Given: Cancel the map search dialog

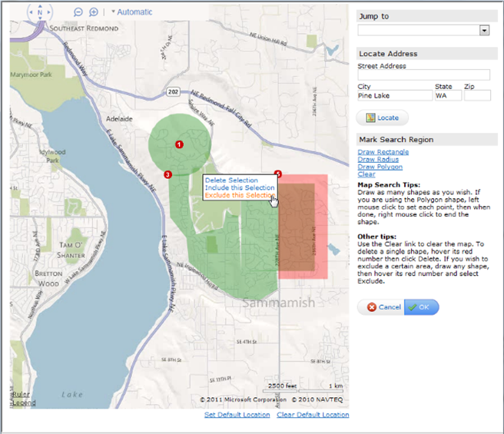Looking at the screenshot, I should pos(383,307).
